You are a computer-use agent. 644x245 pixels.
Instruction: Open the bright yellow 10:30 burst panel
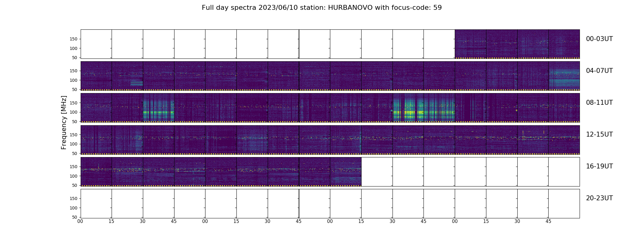tap(408, 108)
